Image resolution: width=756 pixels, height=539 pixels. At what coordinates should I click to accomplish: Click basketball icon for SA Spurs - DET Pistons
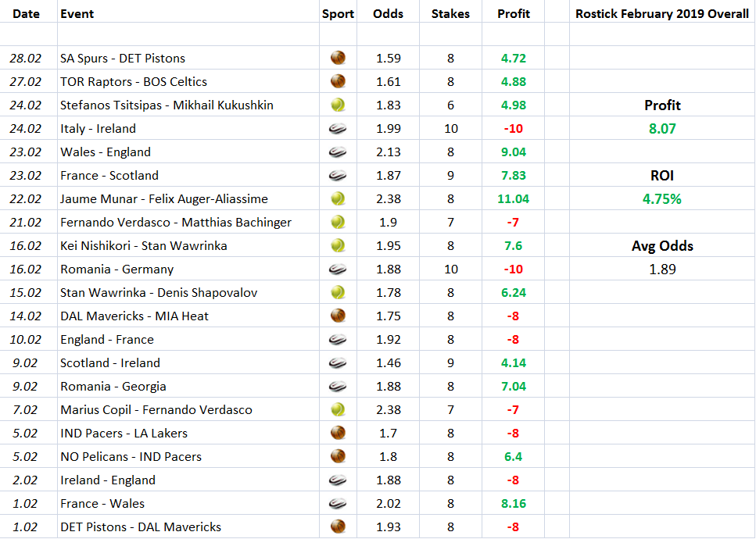pyautogui.click(x=338, y=58)
